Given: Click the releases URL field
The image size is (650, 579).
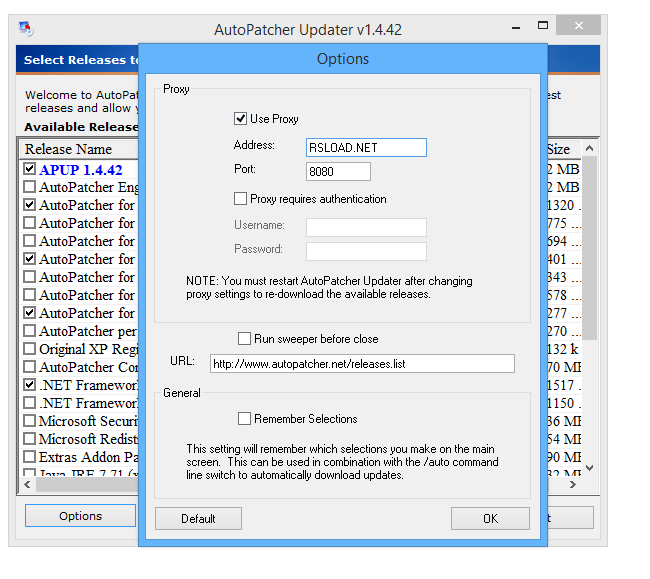Looking at the screenshot, I should click(x=362, y=363).
